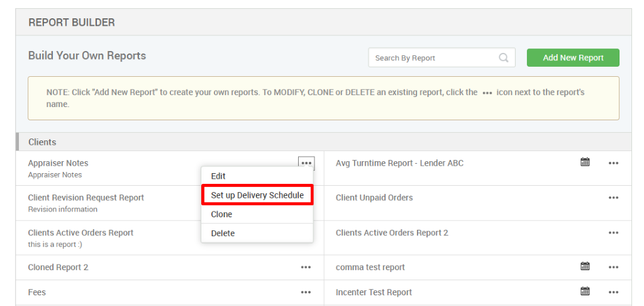The width and height of the screenshot is (644, 306).
Task: Click calendar icon for Incenter Test Report
Action: [x=586, y=291]
